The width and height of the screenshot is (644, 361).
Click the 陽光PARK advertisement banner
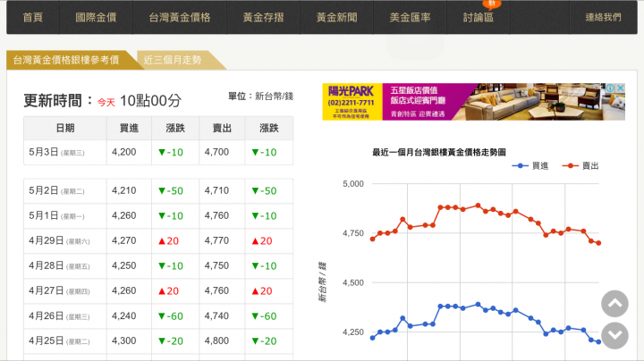click(x=473, y=102)
